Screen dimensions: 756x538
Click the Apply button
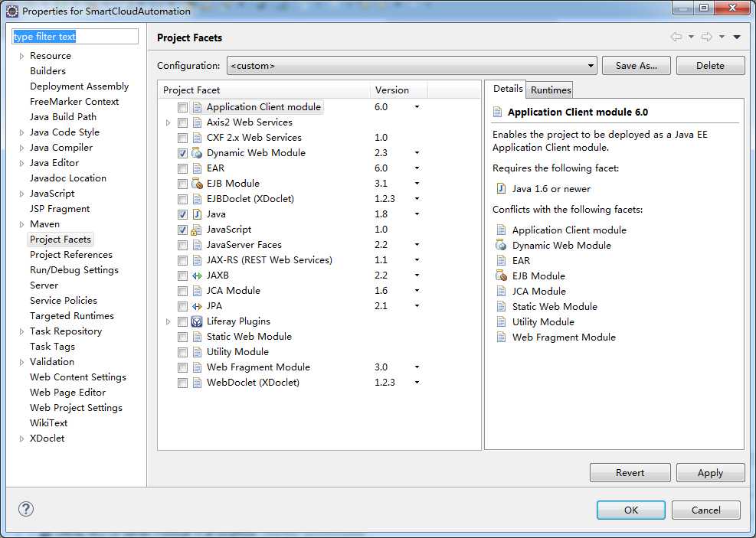coord(710,472)
